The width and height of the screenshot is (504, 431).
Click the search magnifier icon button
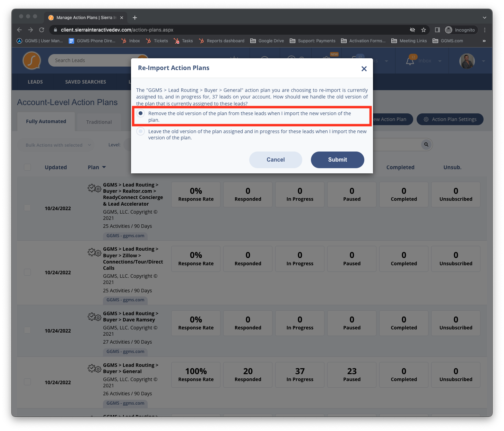tap(426, 145)
